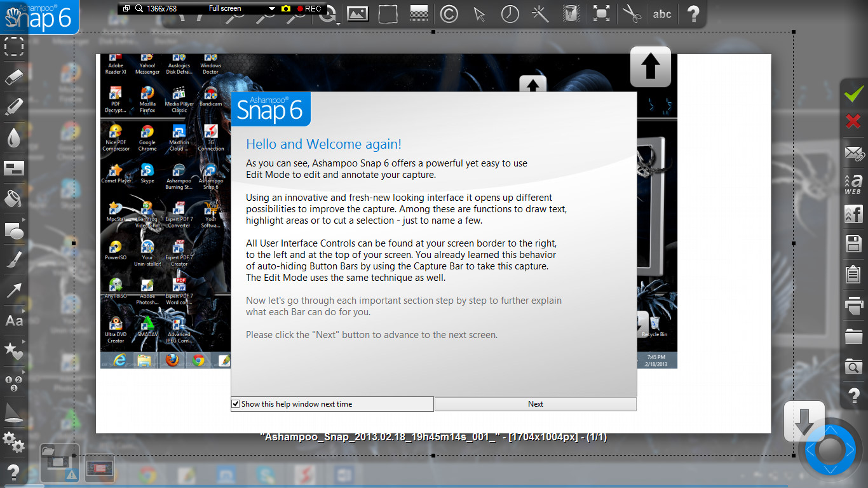
Task: Open top bar question mark help
Action: (x=693, y=13)
